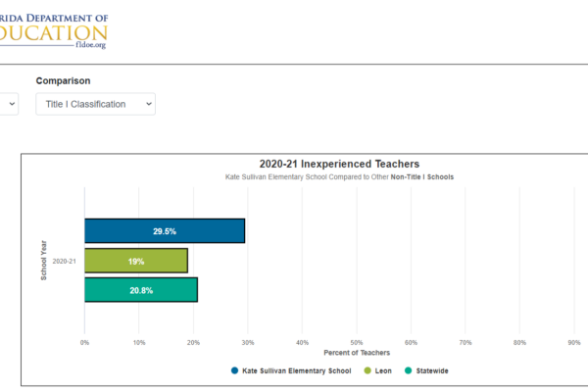Click the Comparison field label

point(63,81)
